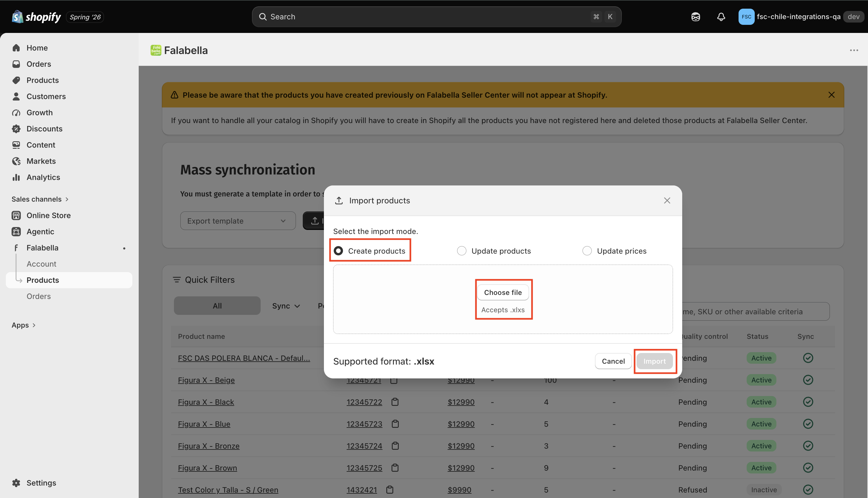Viewport: 868px width, 498px height.
Task: Expand Apps section in sidebar
Action: click(24, 325)
